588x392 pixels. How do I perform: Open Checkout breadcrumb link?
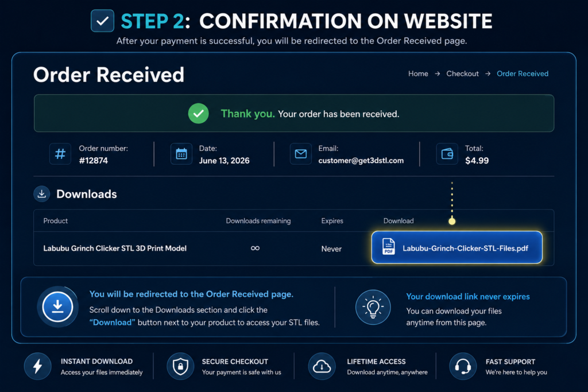tap(462, 74)
